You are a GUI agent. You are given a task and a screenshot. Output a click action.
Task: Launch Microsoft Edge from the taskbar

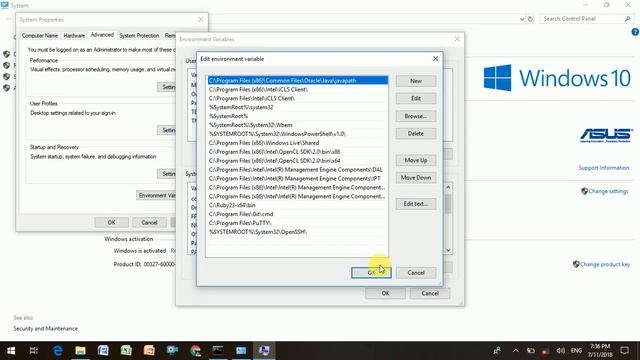point(58,351)
